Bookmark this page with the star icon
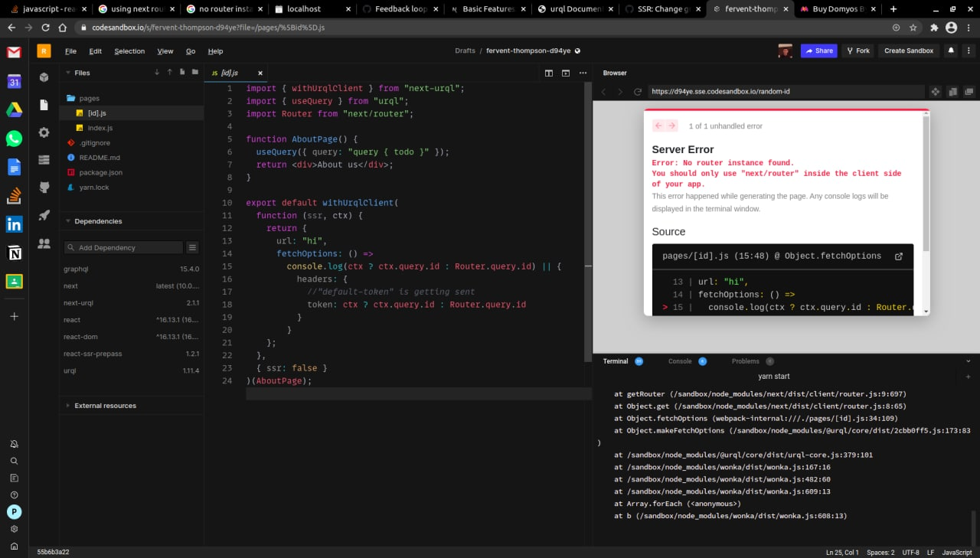The width and height of the screenshot is (980, 558). (x=913, y=28)
